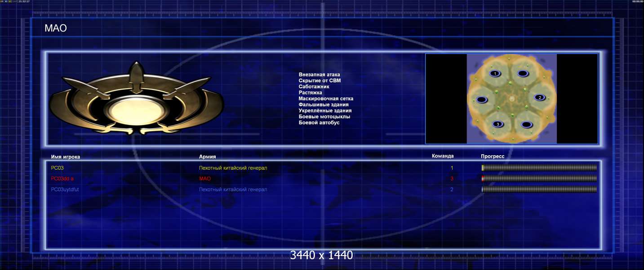Image resolution: width=644 pixels, height=270 pixels.
Task: Click team number 2 for PC03uytdfut
Action: click(x=452, y=189)
